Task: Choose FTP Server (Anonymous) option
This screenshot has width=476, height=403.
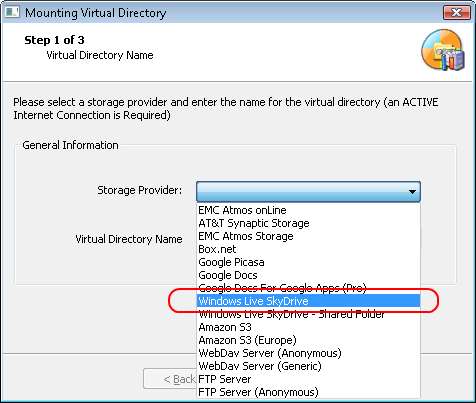Action: tap(308, 392)
